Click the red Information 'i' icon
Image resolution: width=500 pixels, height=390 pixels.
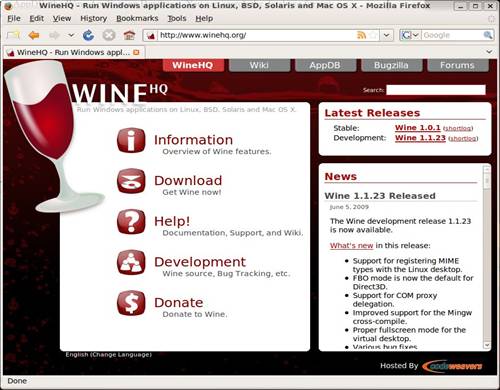(x=131, y=140)
